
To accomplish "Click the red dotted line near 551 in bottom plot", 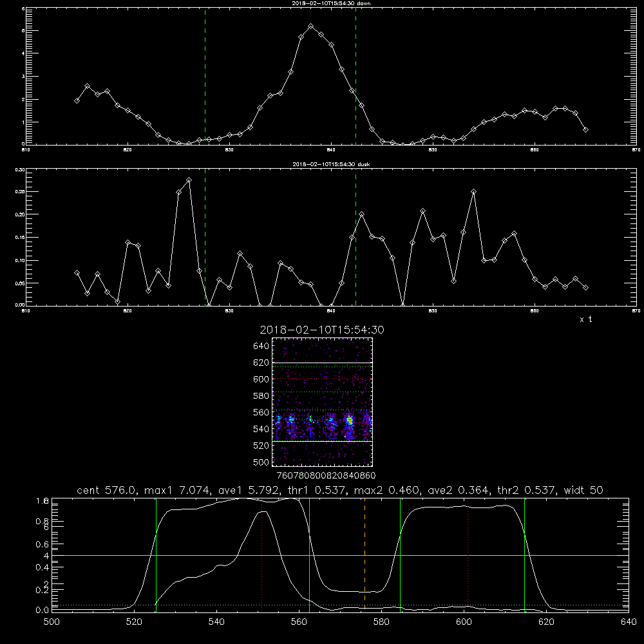I will [x=261, y=554].
